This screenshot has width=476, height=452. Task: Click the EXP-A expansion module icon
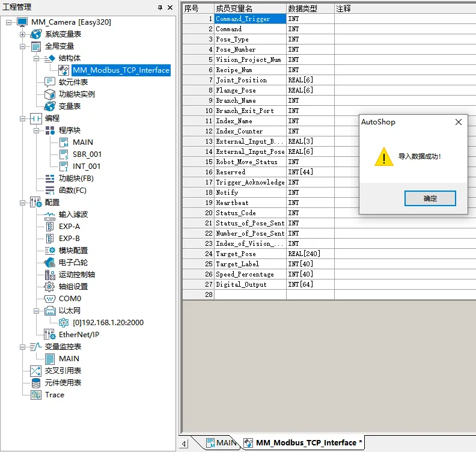point(50,227)
